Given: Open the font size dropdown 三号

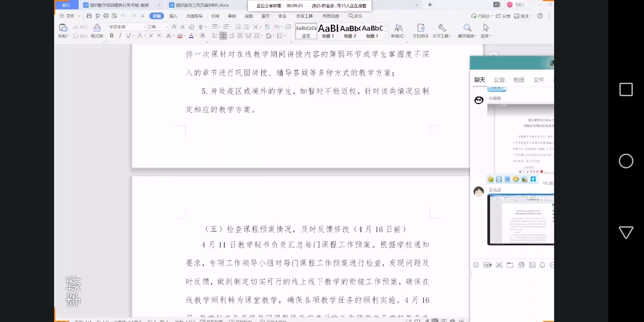Looking at the screenshot, I should click(x=157, y=27).
